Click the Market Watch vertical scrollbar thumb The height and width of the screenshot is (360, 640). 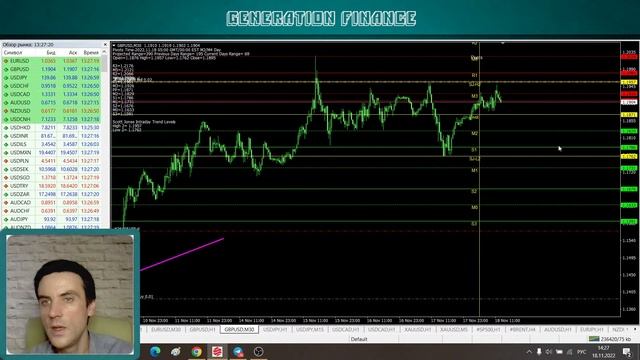[x=104, y=63]
